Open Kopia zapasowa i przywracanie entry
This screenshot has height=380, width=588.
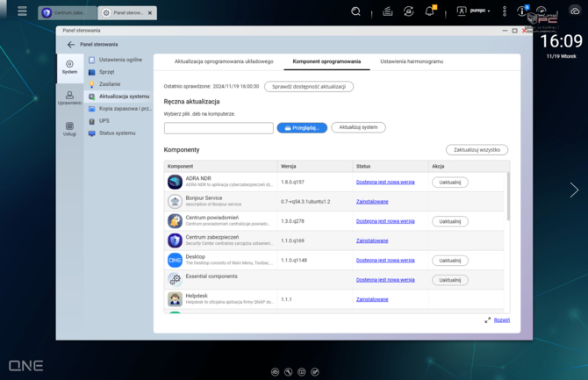tap(119, 109)
